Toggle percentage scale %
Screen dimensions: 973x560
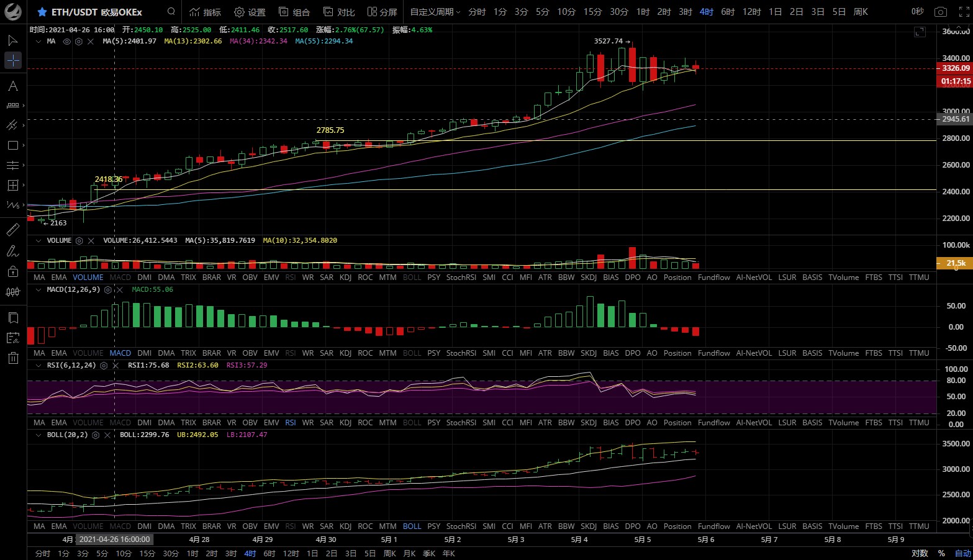[x=941, y=553]
